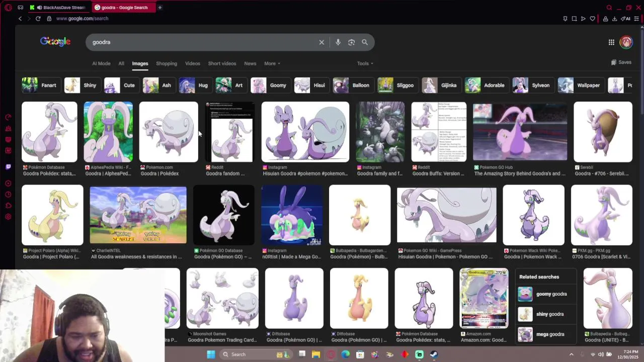Open related search shiny goodra
The image size is (644, 362).
(546, 314)
